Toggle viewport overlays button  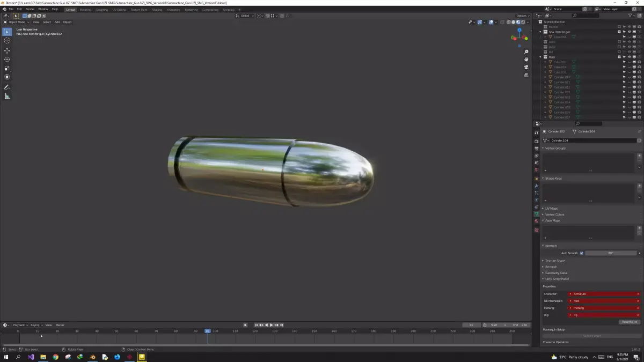coord(491,23)
